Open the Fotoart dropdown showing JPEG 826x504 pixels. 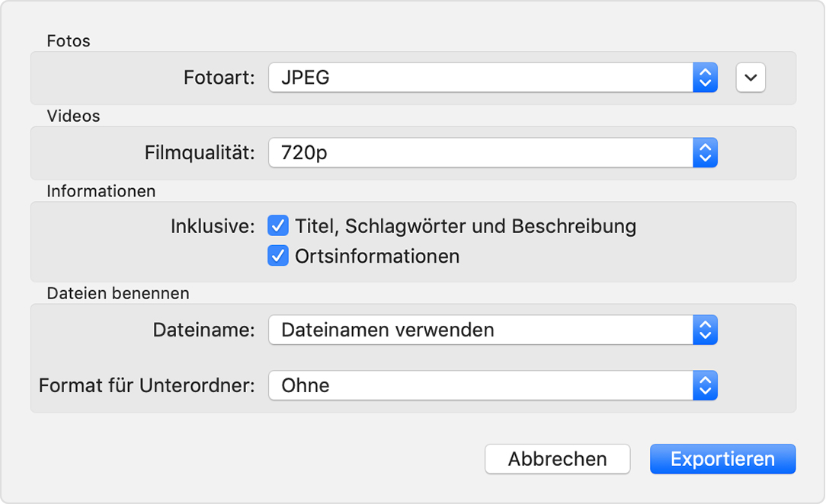point(480,77)
